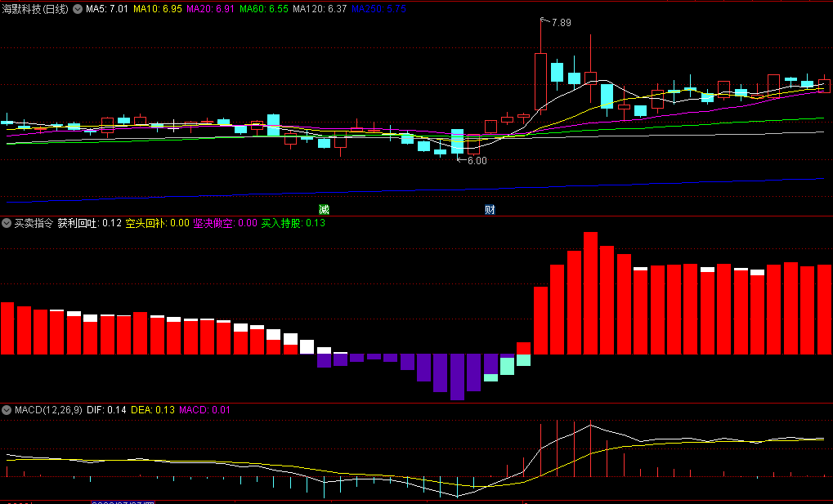Viewport: 833px width, 504px height.
Task: Click the MACD(12,26,9) indicator name
Action: [48, 410]
